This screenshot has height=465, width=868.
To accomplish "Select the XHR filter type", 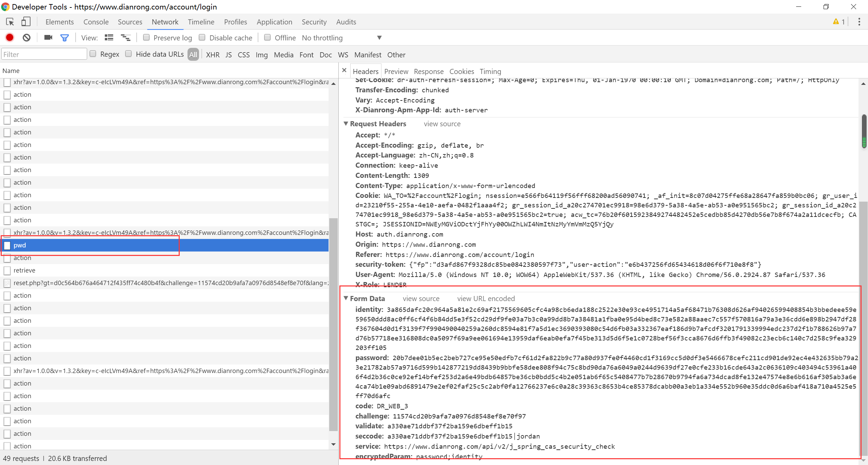I will (x=213, y=55).
